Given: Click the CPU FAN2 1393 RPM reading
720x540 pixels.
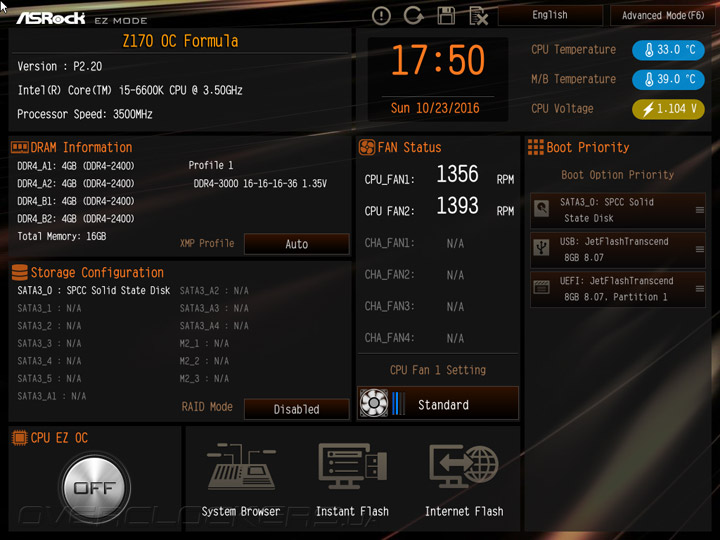Looking at the screenshot, I should (439, 207).
